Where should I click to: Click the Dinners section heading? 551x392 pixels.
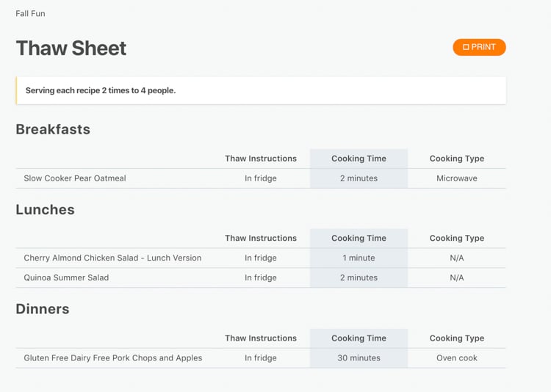[43, 309]
